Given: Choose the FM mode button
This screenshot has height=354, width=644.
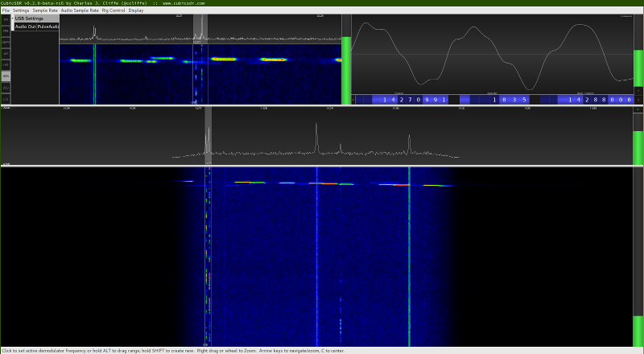Looking at the screenshot, I should (x=6, y=19).
